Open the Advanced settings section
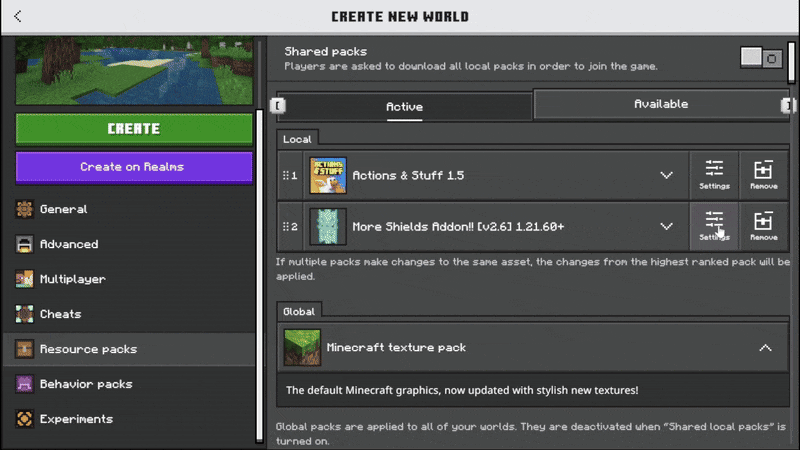The width and height of the screenshot is (800, 450). pyautogui.click(x=130, y=244)
